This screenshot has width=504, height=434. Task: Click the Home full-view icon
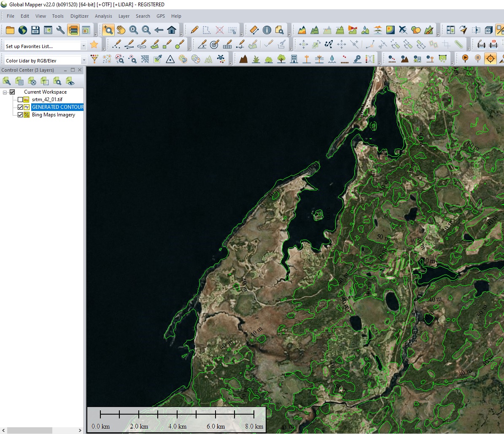[x=171, y=30]
